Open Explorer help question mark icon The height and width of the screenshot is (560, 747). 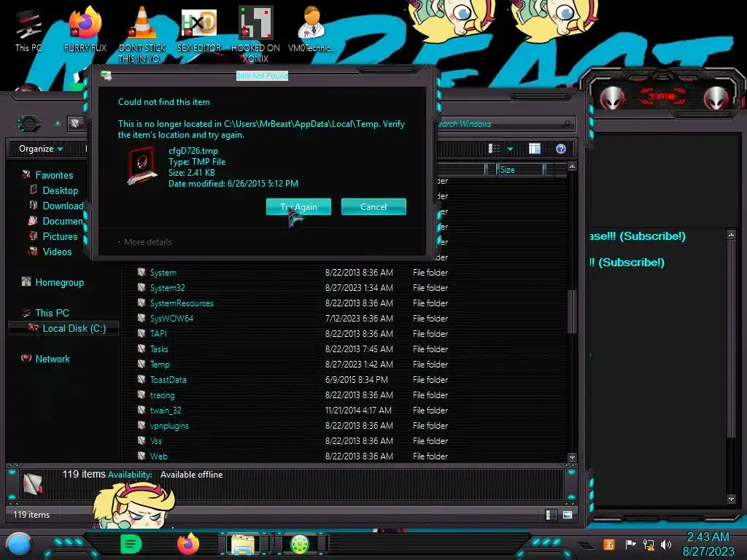[x=561, y=149]
